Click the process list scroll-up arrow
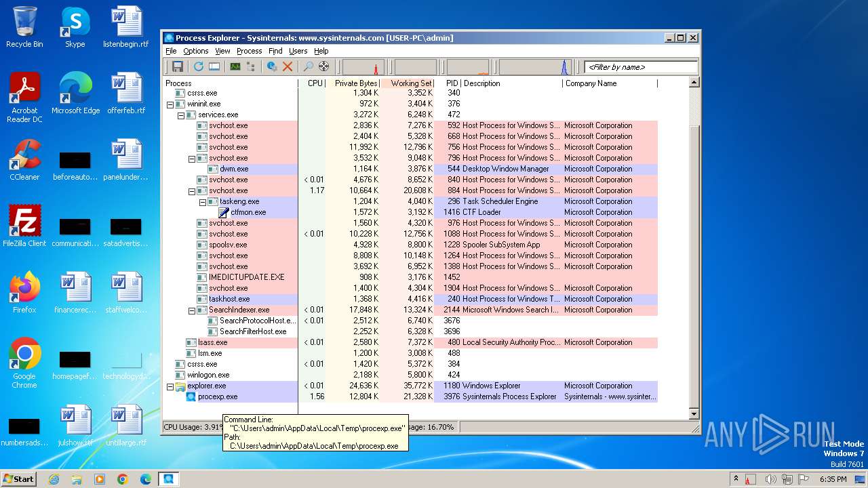Viewport: 868px width, 488px height. pos(694,83)
